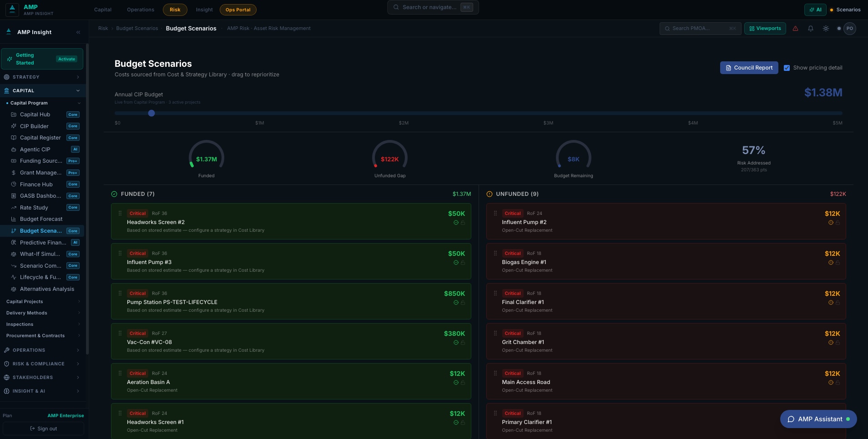Expand Procurement & Contracts group
This screenshot has width=868, height=439.
pyautogui.click(x=42, y=336)
